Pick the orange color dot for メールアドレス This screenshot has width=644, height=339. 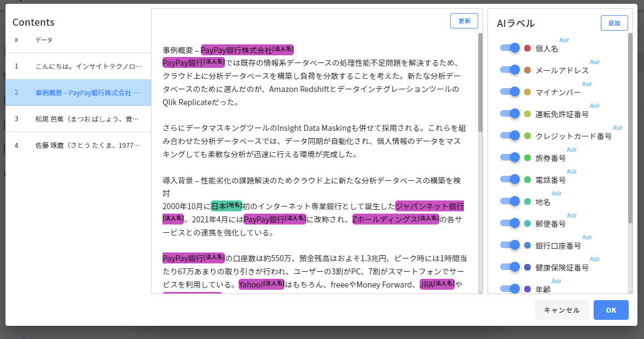528,70
